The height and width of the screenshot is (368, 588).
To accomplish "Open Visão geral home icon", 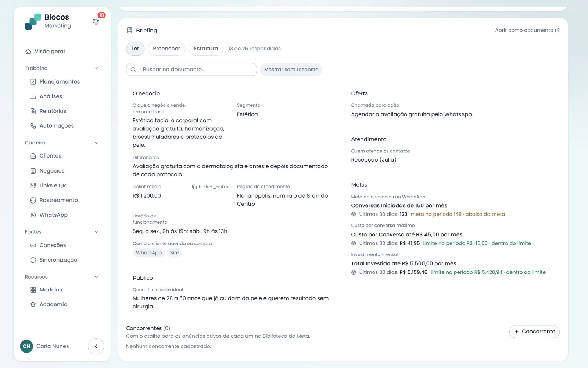I will point(28,52).
